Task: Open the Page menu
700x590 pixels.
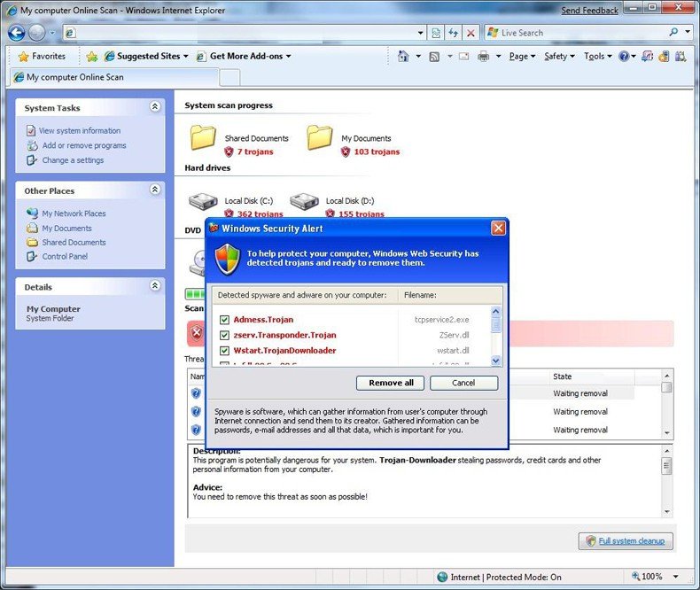Action: pyautogui.click(x=522, y=56)
